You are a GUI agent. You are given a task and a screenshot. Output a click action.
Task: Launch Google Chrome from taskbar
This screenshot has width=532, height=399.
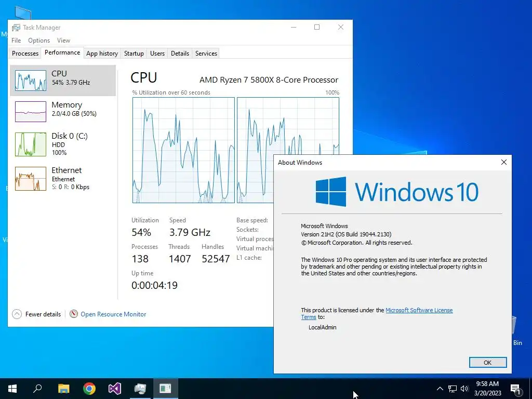pos(89,389)
